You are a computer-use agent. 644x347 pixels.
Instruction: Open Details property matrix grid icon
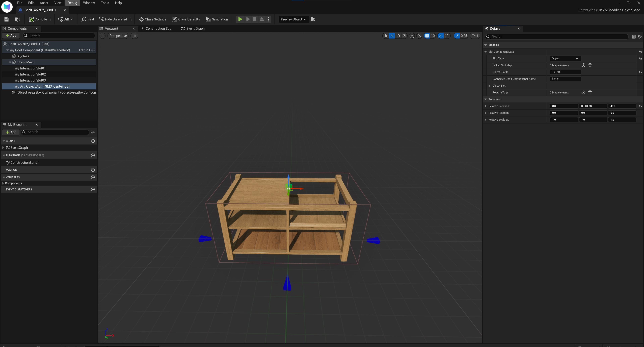(x=633, y=37)
